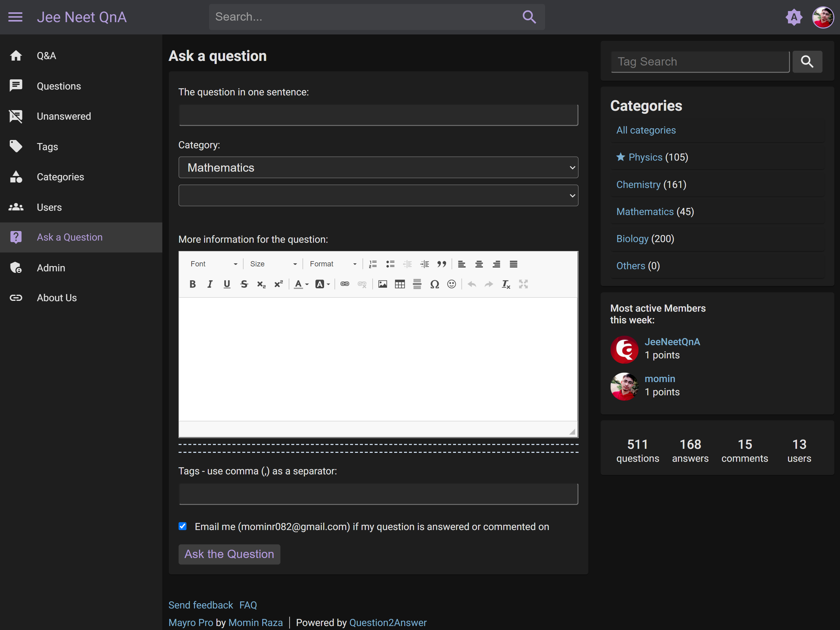This screenshot has height=630, width=840.
Task: Open the special character (Omega) picker
Action: (434, 284)
